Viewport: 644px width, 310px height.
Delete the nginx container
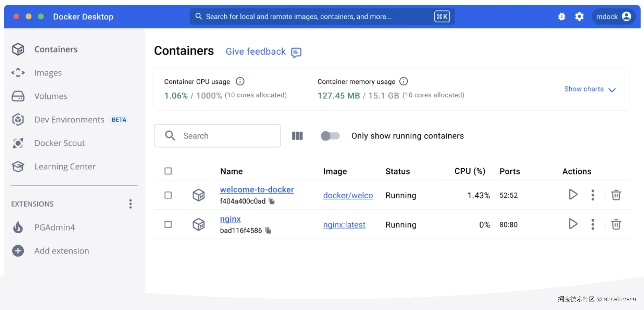[616, 224]
